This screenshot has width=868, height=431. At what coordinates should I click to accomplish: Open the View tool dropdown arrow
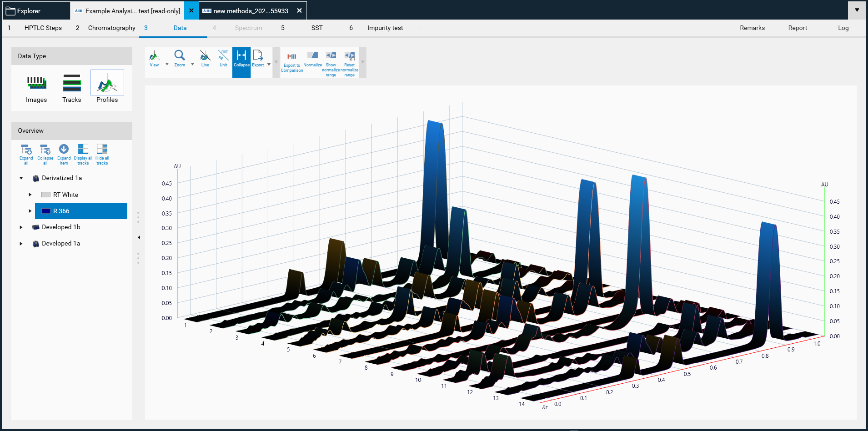click(x=167, y=64)
